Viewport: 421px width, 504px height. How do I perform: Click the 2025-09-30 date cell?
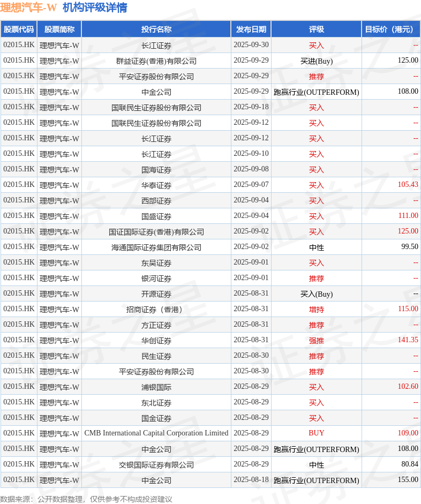[251, 45]
